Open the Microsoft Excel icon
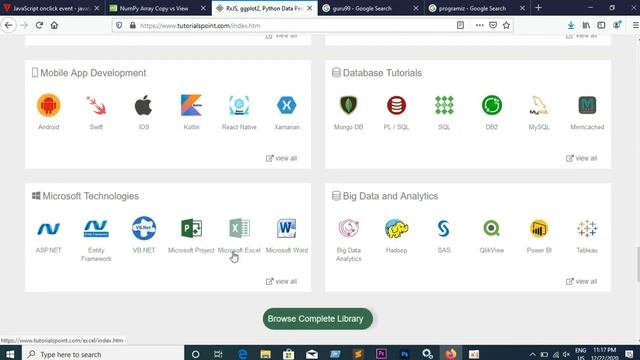Screen dimensions: 640x360 pos(239,229)
